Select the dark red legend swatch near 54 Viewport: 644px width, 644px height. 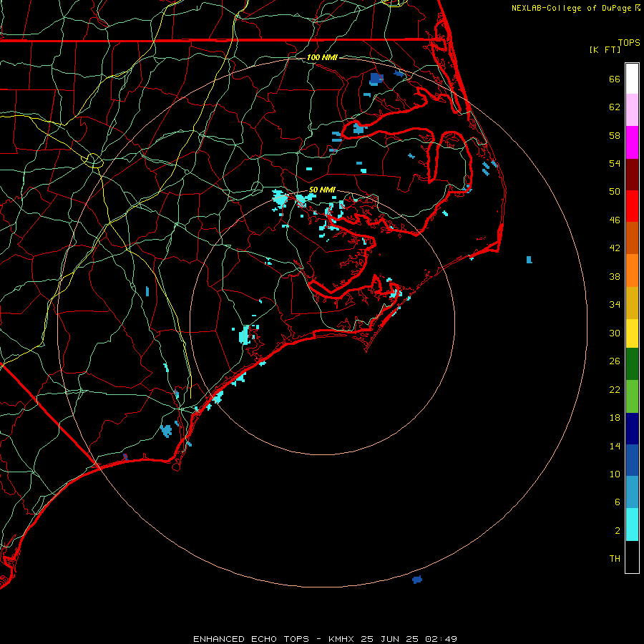pyautogui.click(x=632, y=175)
